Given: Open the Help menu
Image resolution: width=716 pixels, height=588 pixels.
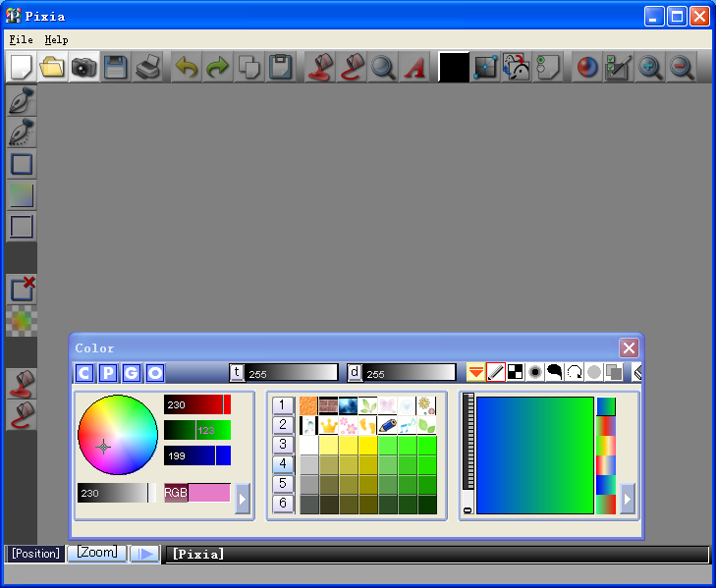Looking at the screenshot, I should 56,39.
